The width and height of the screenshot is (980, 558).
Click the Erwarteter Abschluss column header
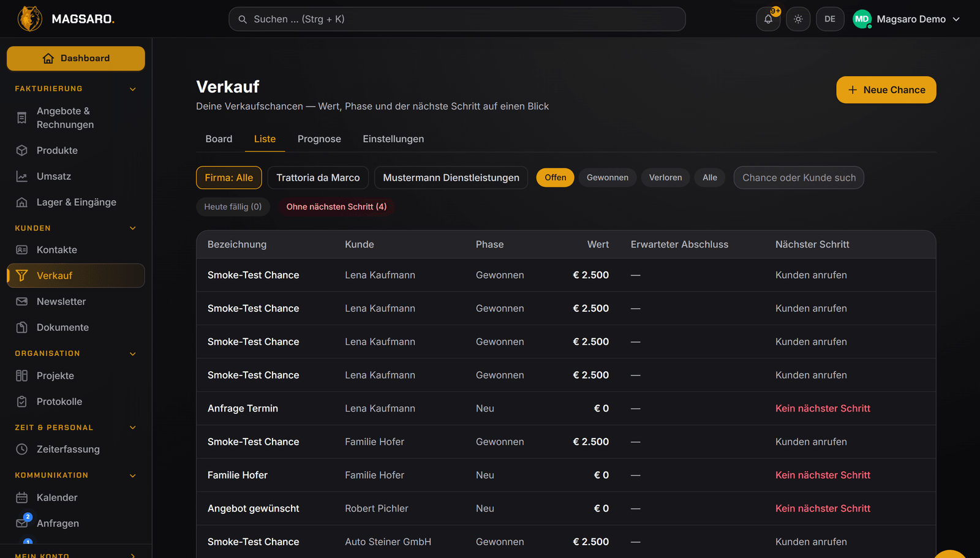click(x=679, y=244)
